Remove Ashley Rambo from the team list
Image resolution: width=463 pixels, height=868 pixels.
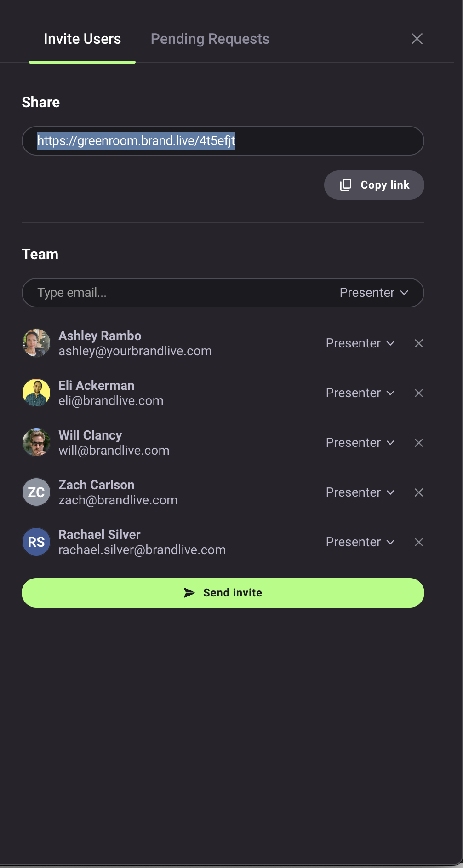[418, 343]
